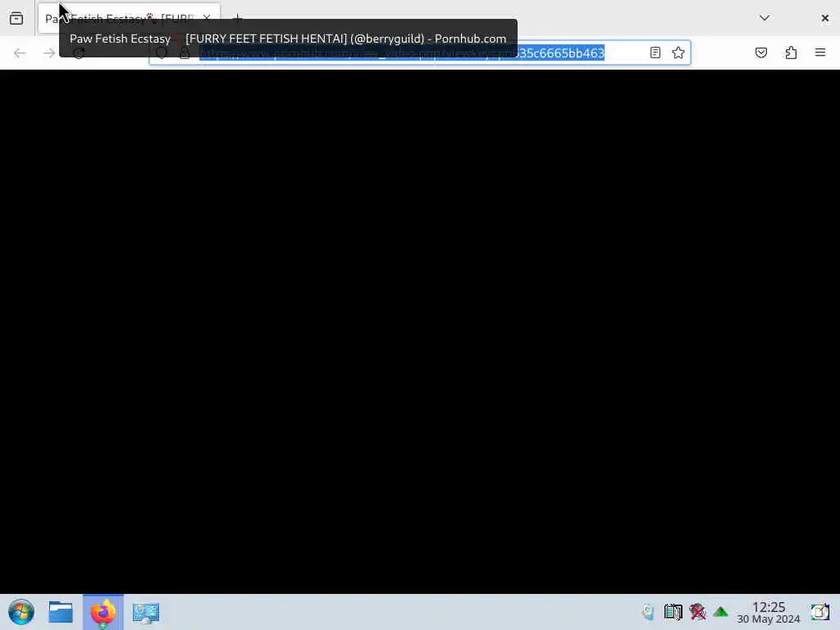
Task: Reload the current page
Action: (79, 53)
